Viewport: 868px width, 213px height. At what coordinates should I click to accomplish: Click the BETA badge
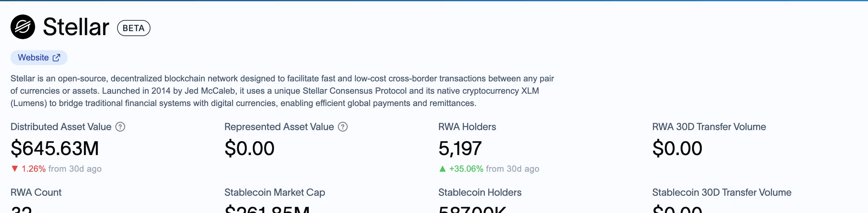point(133,28)
